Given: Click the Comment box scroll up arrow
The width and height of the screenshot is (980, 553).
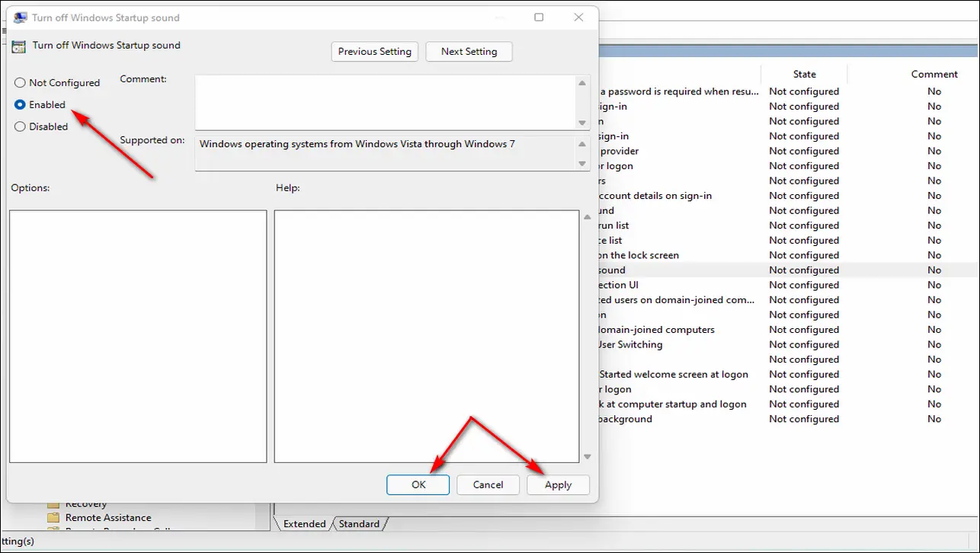Looking at the screenshot, I should [x=583, y=83].
